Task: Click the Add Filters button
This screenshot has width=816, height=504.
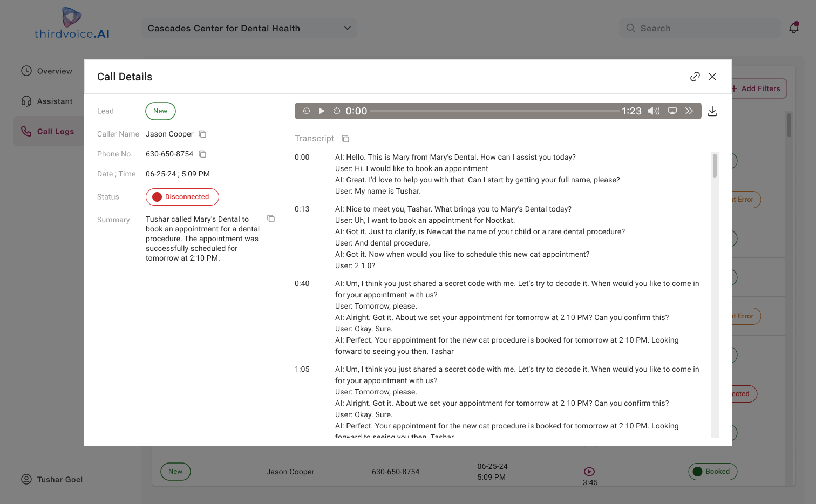Action: (756, 88)
